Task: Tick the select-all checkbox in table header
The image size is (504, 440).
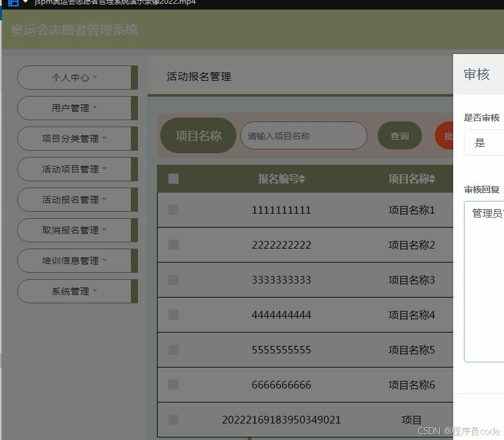Action: click(174, 179)
